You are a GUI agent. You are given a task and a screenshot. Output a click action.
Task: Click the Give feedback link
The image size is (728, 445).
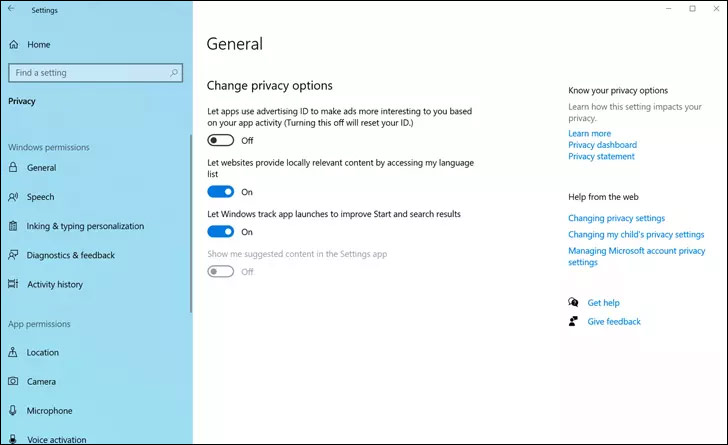coord(614,322)
